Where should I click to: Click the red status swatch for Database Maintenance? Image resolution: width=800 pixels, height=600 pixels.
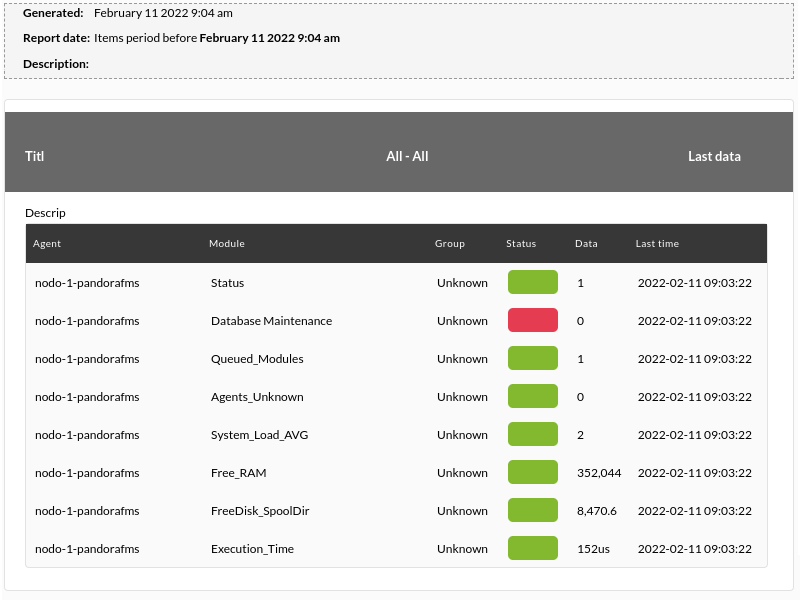[533, 320]
